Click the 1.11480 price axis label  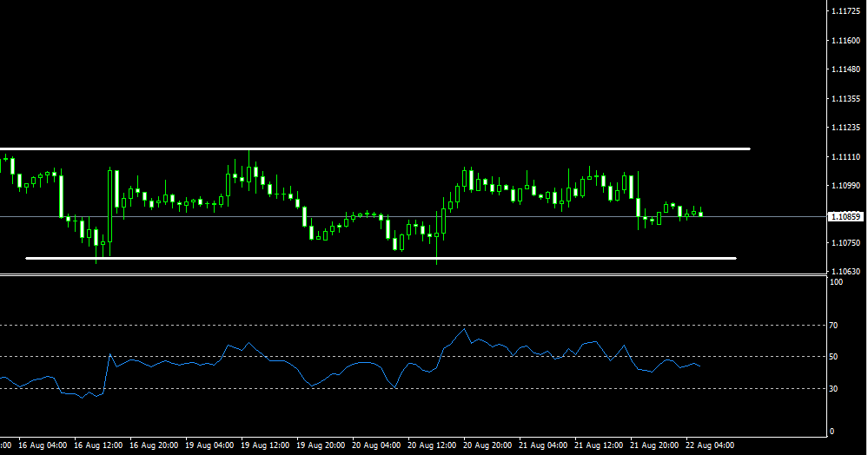(846, 69)
